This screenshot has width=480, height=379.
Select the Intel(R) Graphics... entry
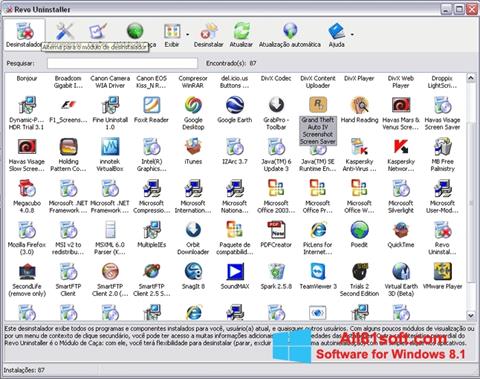(x=151, y=154)
